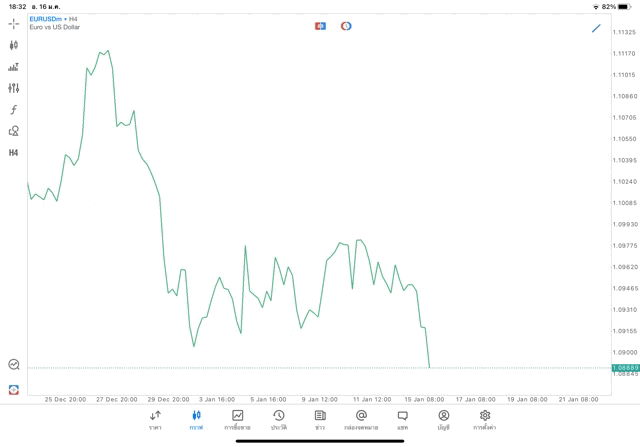Go to the การตั้งค่า settings tab
The width and height of the screenshot is (640, 447).
click(485, 420)
